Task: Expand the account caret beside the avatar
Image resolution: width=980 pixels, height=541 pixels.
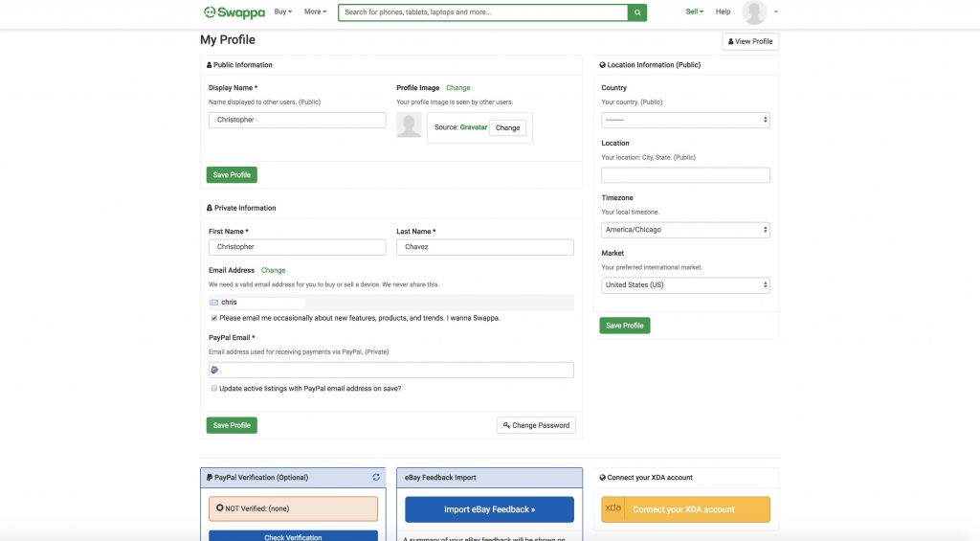Action: tap(775, 11)
